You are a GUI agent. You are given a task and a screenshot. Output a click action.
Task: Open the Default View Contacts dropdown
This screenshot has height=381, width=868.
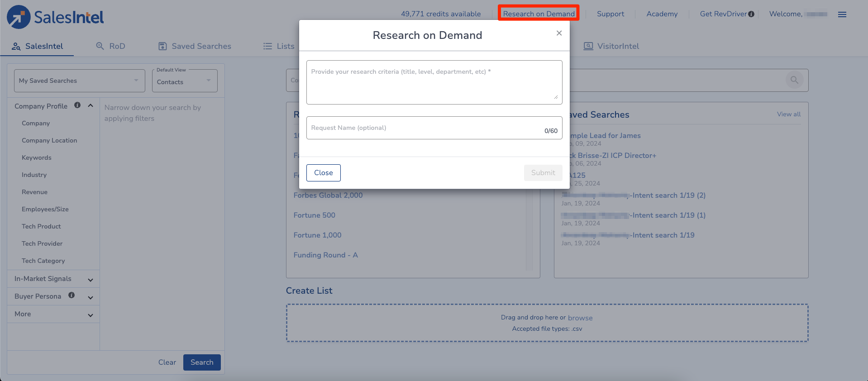coord(185,81)
